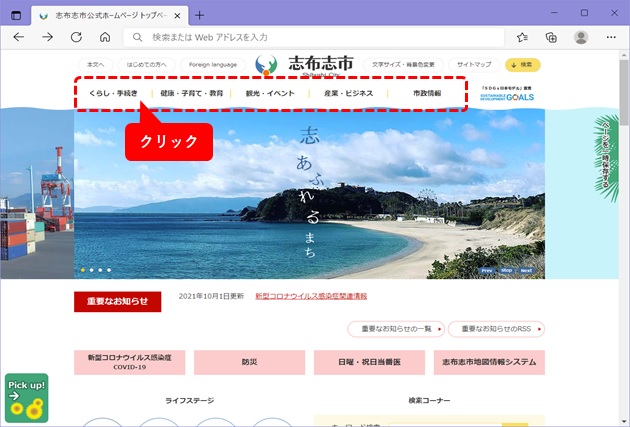Viewport: 630px width, 427px height.
Task: Select the 志布志市公式ホームページ browser tab
Action: (110, 16)
